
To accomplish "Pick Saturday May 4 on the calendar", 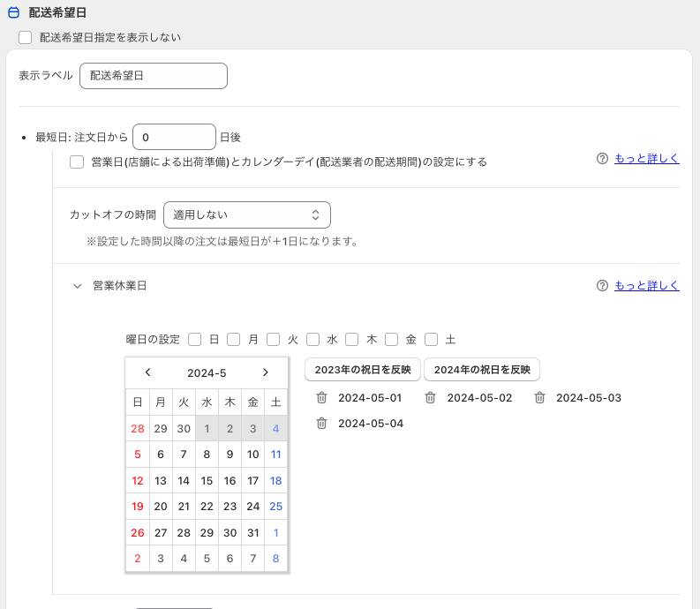I will click(x=276, y=429).
